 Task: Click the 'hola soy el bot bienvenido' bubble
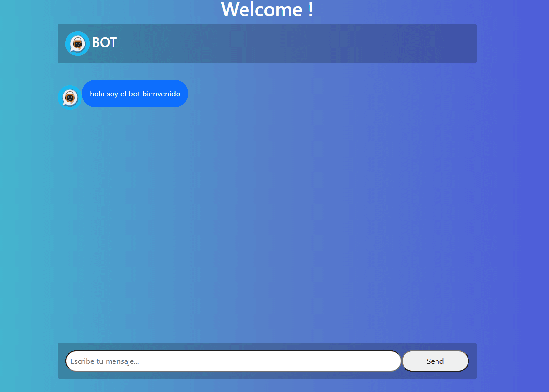coord(135,94)
